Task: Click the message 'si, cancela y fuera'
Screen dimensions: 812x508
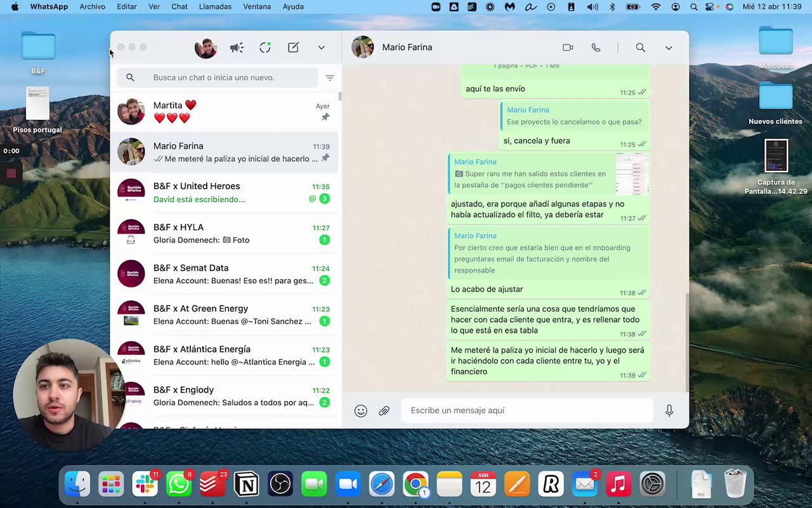Action: coord(537,141)
